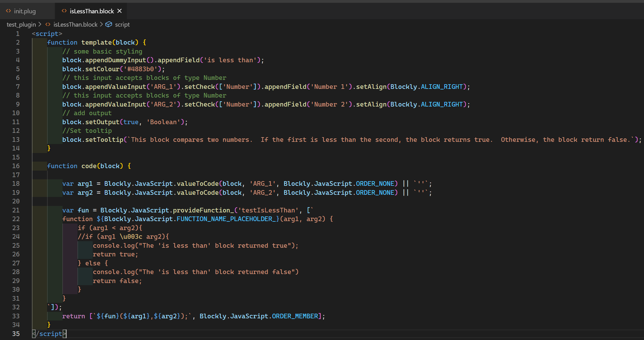Click the '//Set tooltip' comment

pos(87,131)
